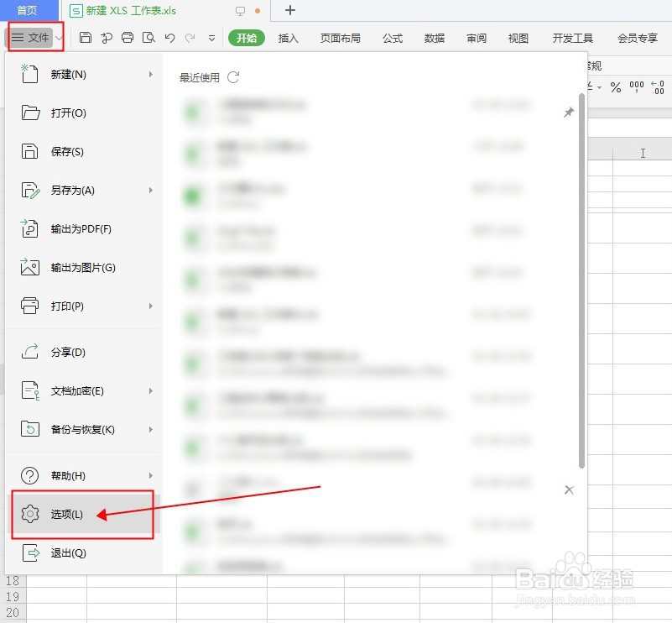The image size is (672, 623).
Task: Click the floppy disk icon beside 保存(S)
Action: click(x=29, y=151)
